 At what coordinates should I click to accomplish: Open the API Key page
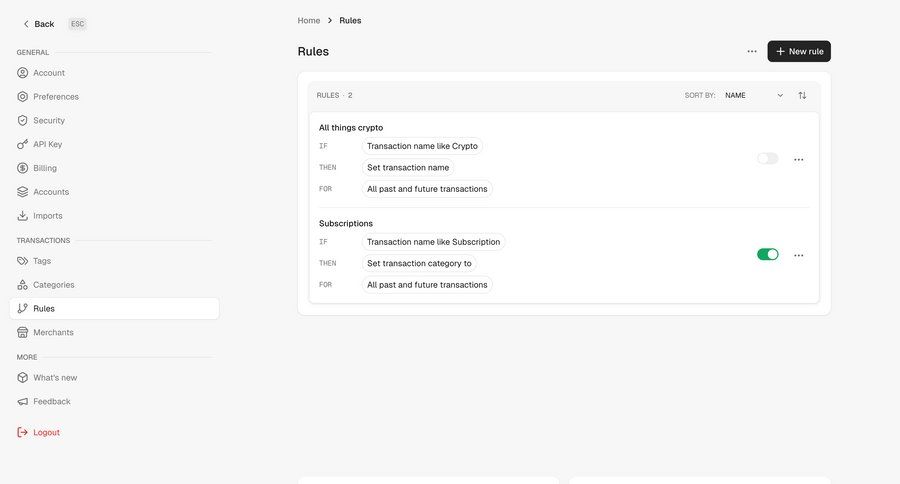(x=114, y=144)
